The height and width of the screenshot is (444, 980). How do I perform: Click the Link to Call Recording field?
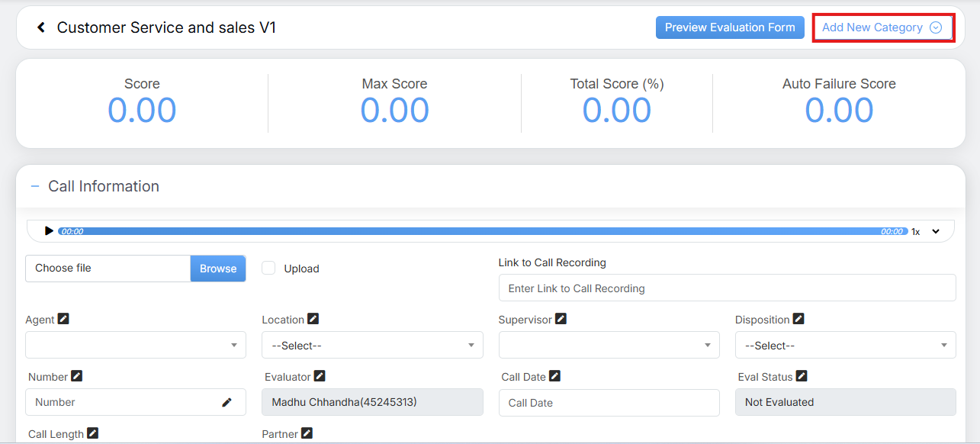coord(727,288)
